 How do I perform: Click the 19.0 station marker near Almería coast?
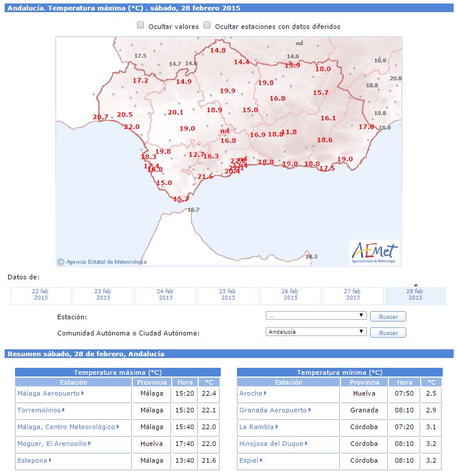(x=345, y=159)
